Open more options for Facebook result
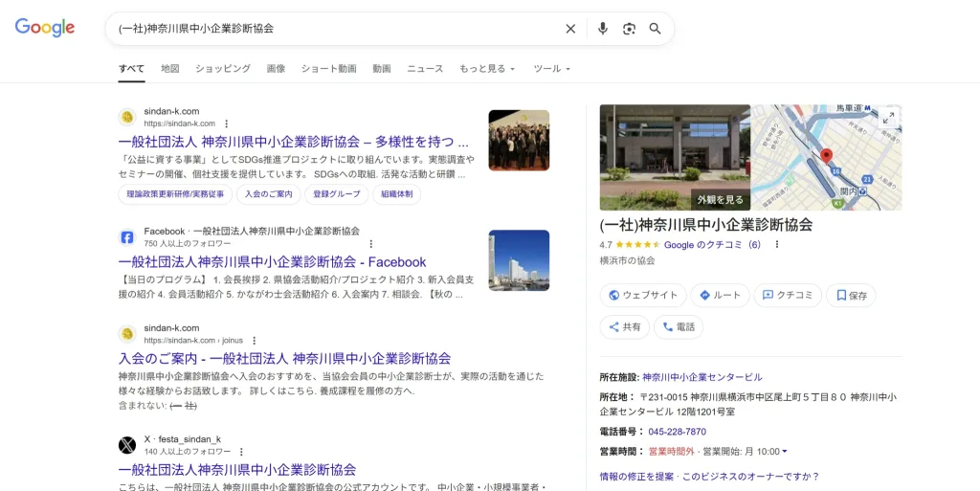Viewport: 980px width, 491px height. coord(371,244)
